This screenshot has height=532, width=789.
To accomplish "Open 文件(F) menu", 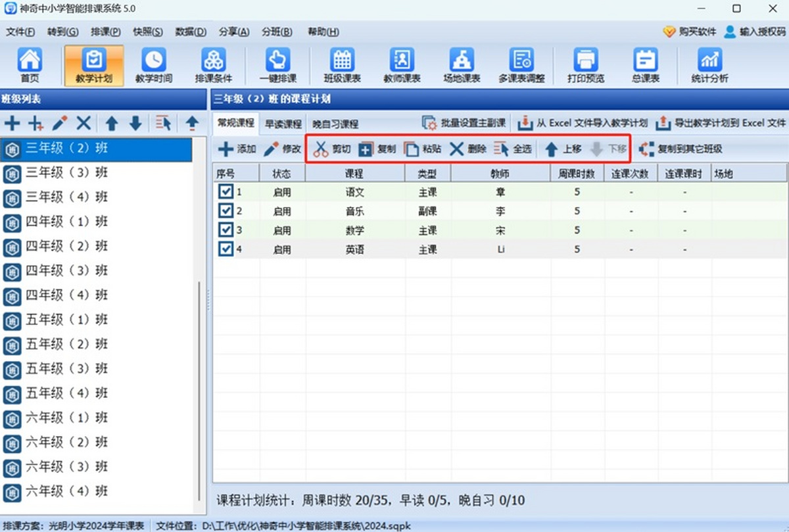I will coord(20,32).
